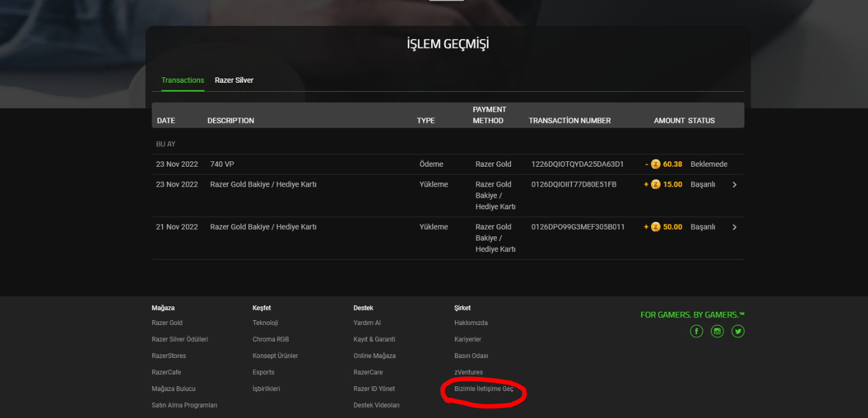The width and height of the screenshot is (868, 418).
Task: Open RazerCare footer link
Action: tap(368, 372)
